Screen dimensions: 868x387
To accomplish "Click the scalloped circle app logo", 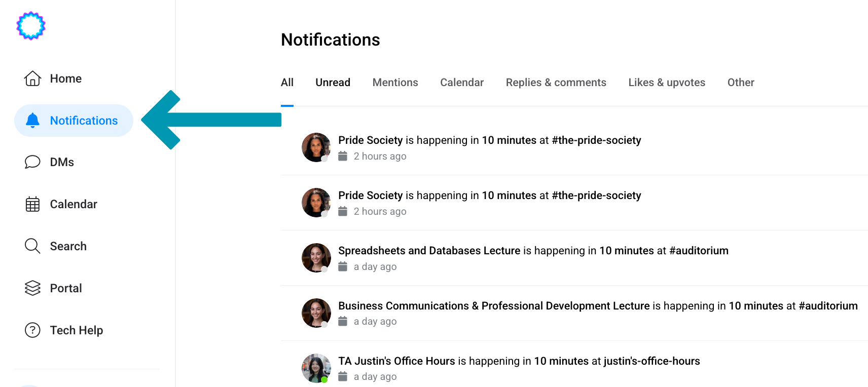I will [31, 26].
